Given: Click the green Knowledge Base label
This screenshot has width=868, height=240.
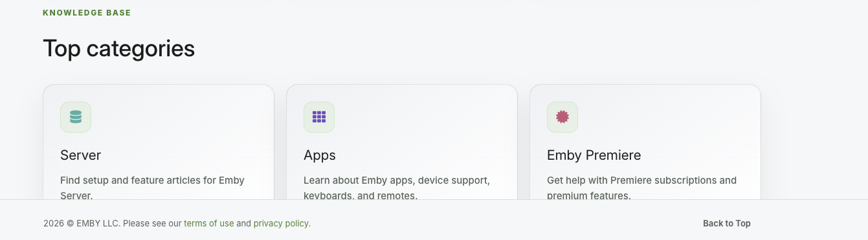Looking at the screenshot, I should pos(87,13).
